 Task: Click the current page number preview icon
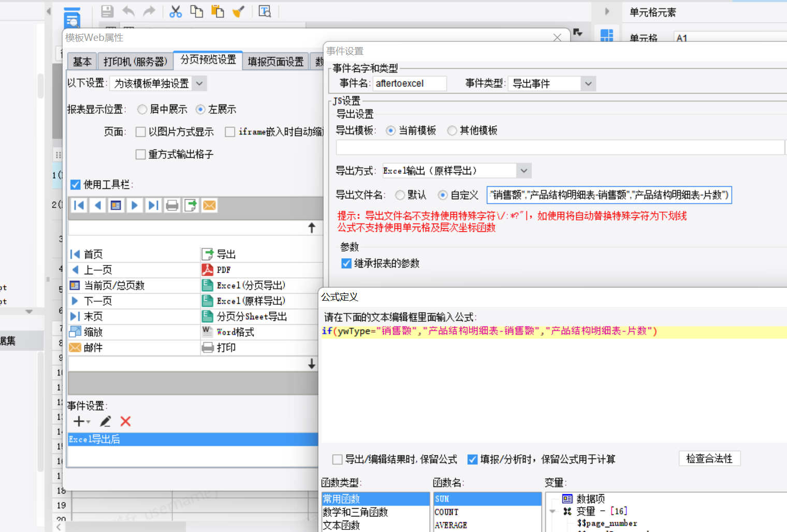tap(116, 205)
